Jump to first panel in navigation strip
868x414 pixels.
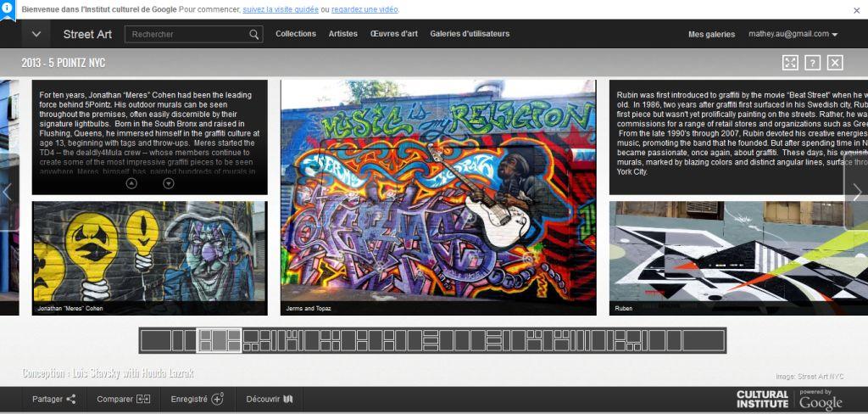(155, 340)
